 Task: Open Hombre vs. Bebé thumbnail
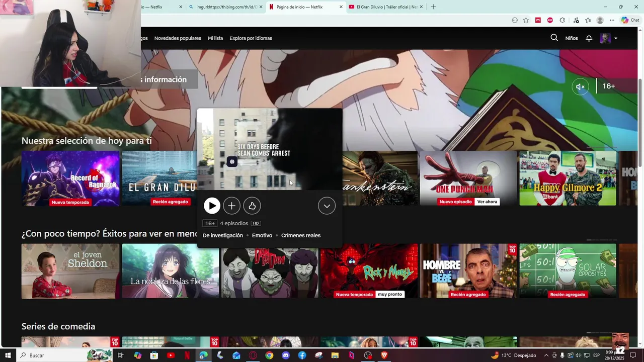pos(468,271)
